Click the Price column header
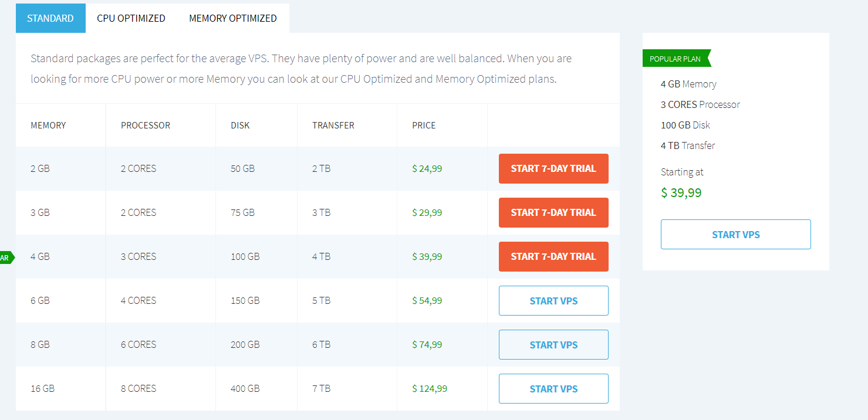 point(424,126)
